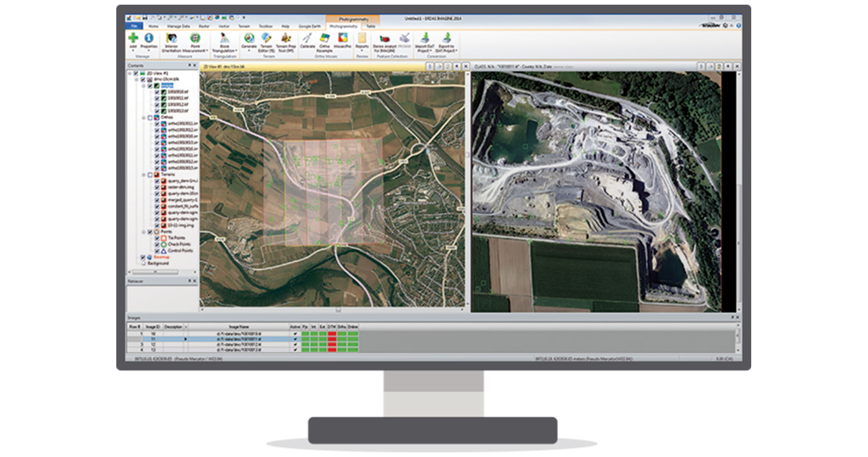Click the green Online status cell in row 4
Screen dimensions: 868x457
tap(353, 350)
